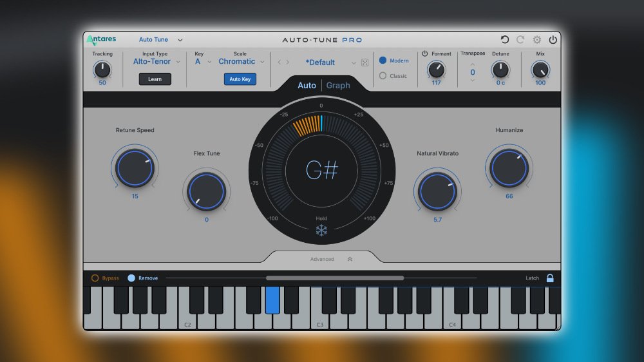Select Classic mode radio button
Image resolution: width=644 pixels, height=362 pixels.
383,75
